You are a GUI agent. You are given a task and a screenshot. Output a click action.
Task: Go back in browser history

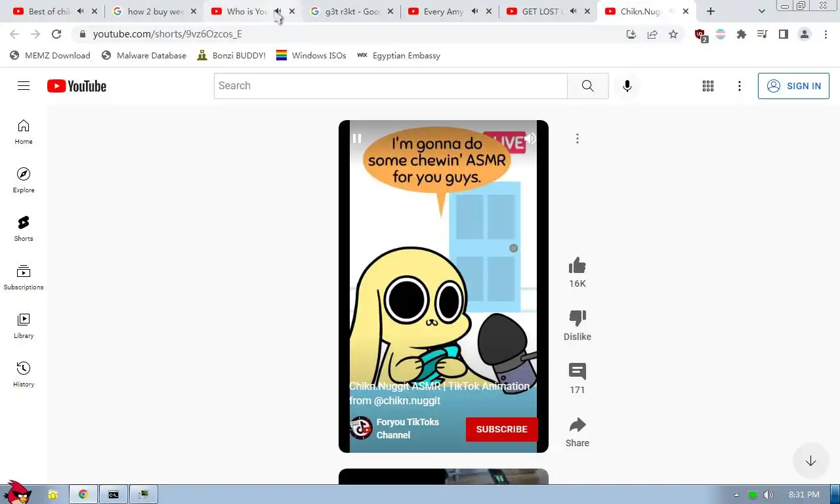[14, 34]
